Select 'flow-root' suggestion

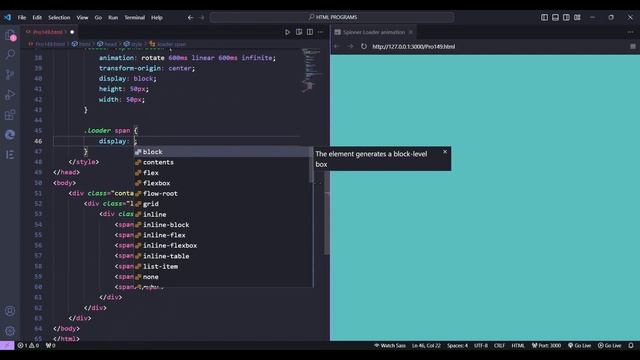pos(223,193)
